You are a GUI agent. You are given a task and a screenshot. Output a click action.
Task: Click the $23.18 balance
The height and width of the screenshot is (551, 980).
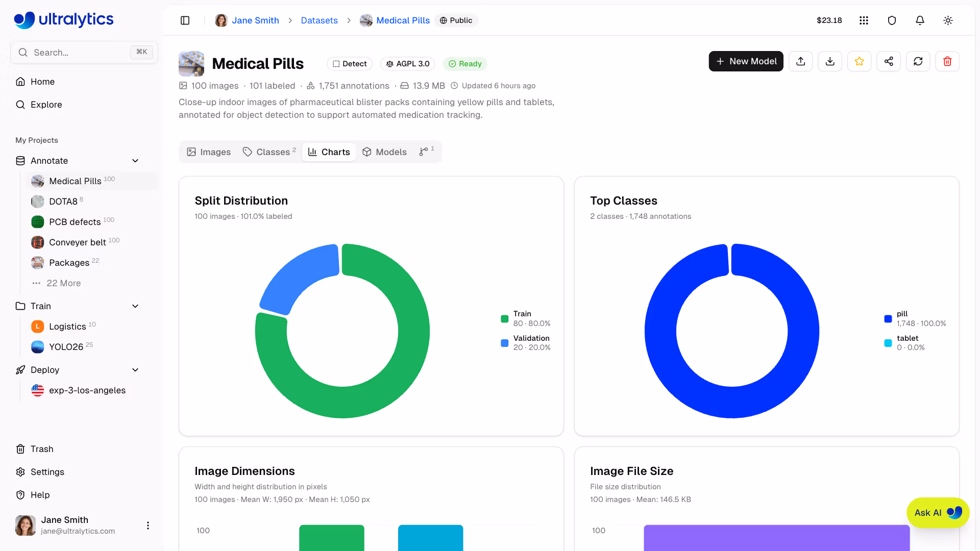829,20
